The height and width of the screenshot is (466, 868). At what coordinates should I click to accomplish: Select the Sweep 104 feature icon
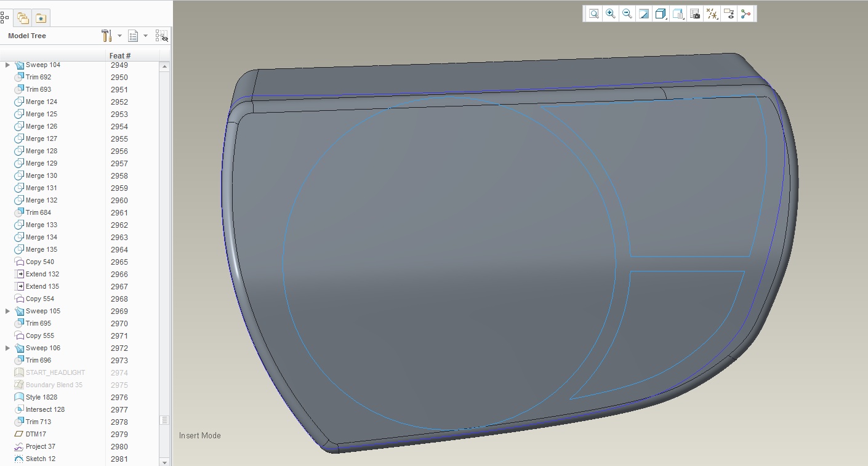pos(19,65)
